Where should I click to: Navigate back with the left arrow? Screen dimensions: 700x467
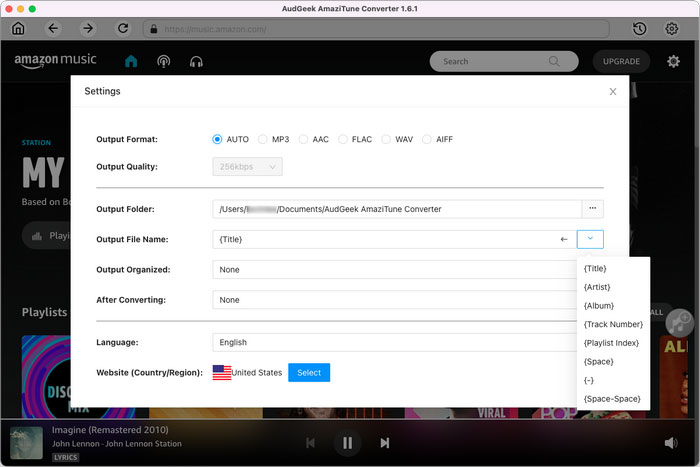click(53, 29)
